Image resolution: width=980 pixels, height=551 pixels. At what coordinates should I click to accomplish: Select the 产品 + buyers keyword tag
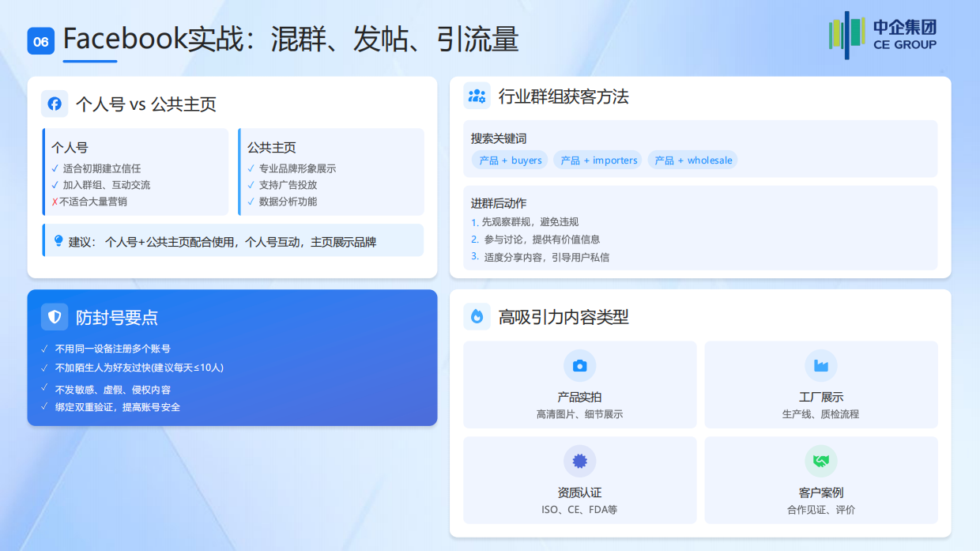tap(511, 160)
